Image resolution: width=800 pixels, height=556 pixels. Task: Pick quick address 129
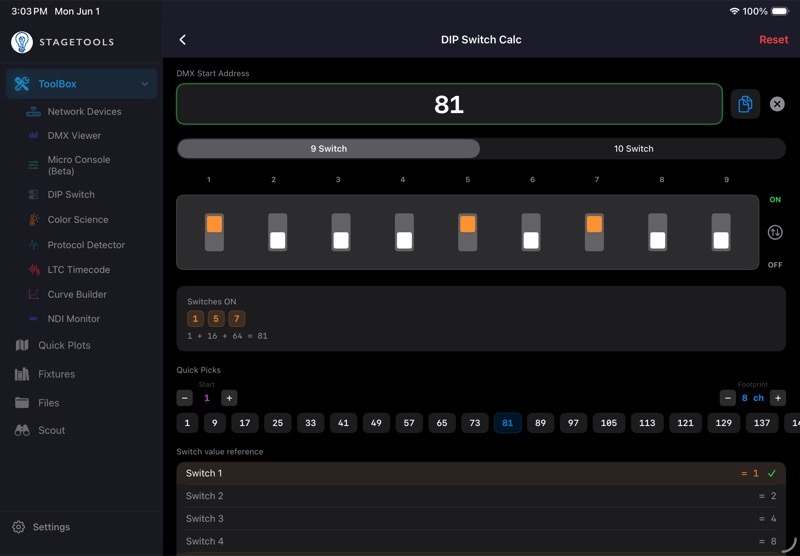coord(723,423)
